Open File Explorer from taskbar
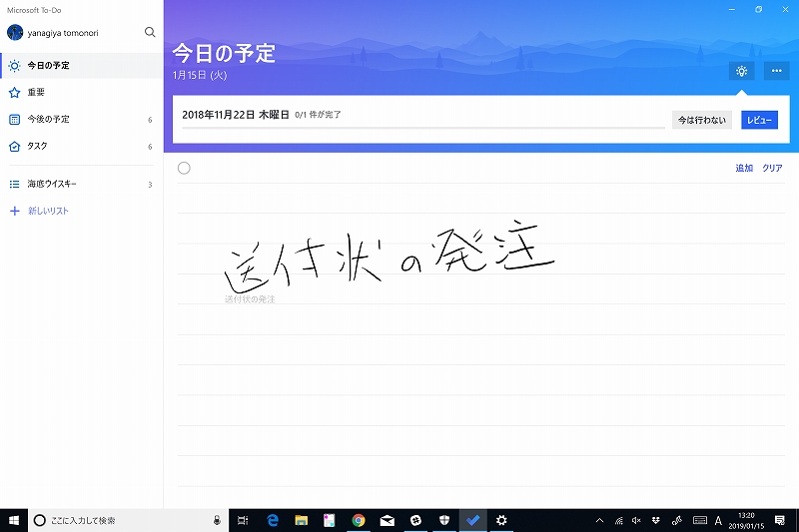This screenshot has height=532, width=799. coord(302,520)
